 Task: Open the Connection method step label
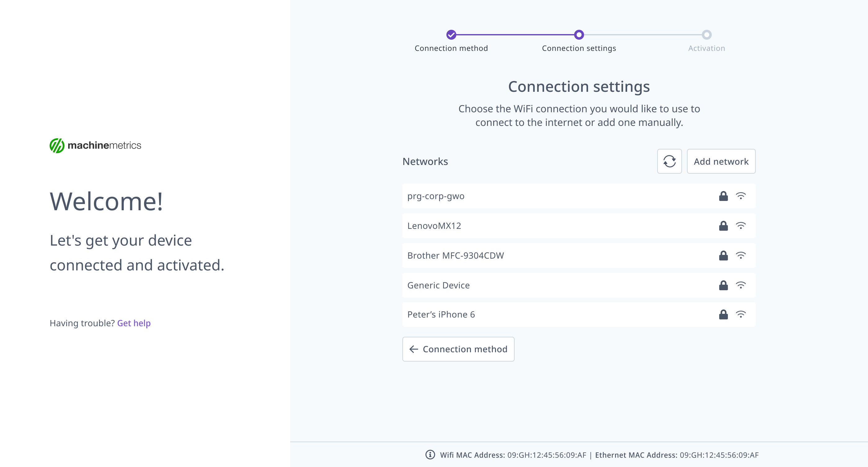[451, 48]
